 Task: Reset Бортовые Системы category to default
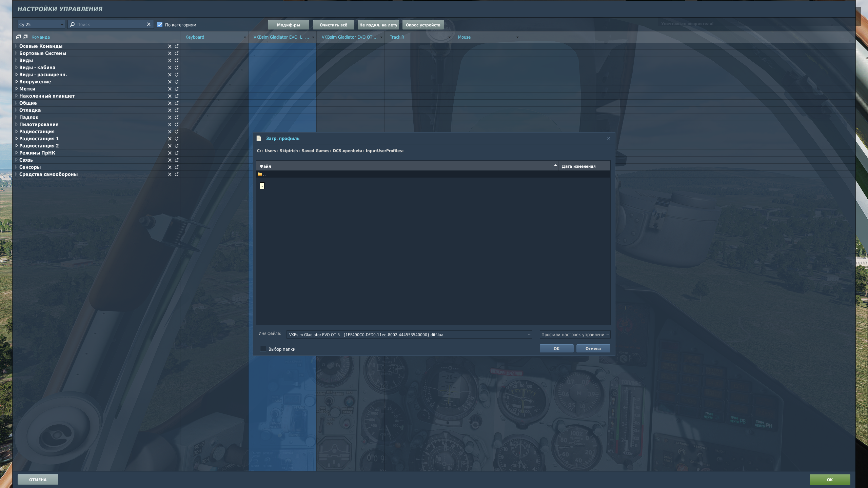coord(176,53)
